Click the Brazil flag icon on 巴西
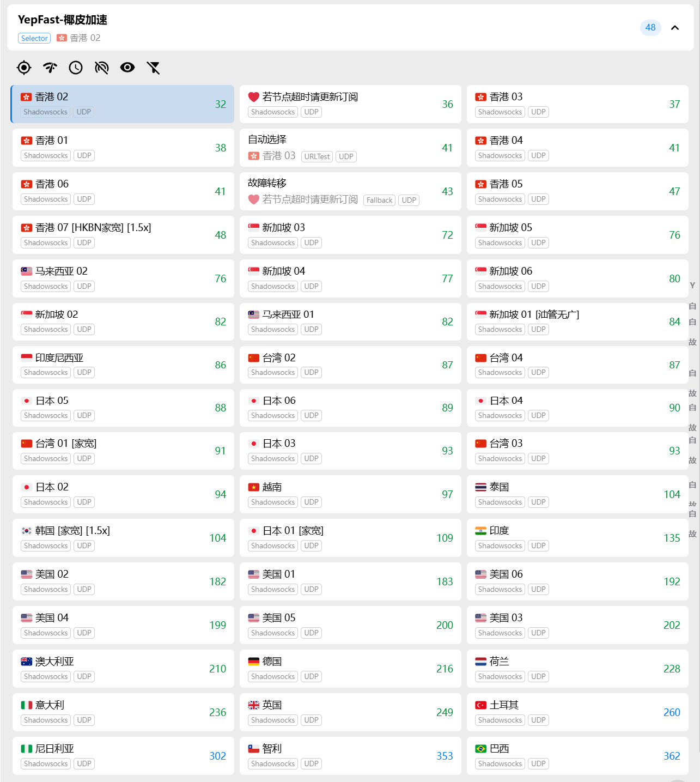 [480, 749]
